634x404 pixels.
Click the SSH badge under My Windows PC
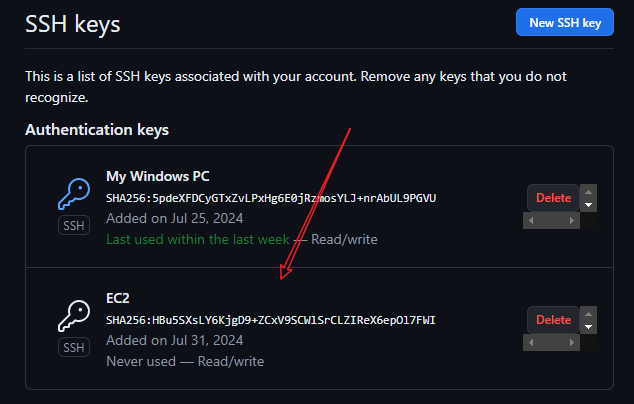point(74,226)
